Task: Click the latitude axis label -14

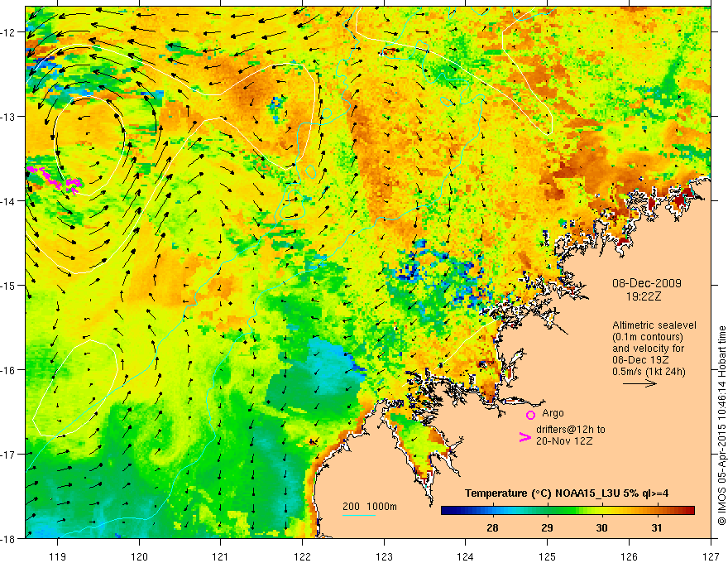Action: [8, 201]
